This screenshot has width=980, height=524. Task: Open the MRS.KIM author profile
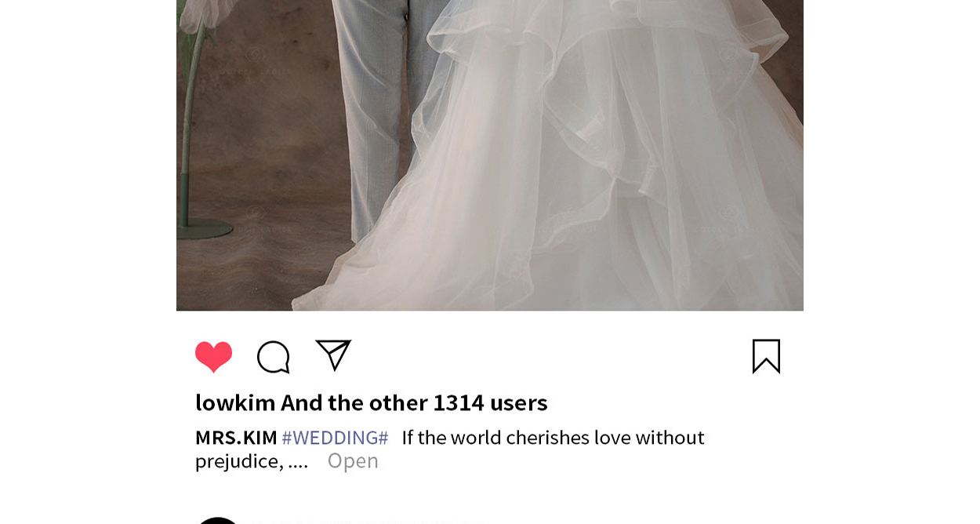(236, 438)
